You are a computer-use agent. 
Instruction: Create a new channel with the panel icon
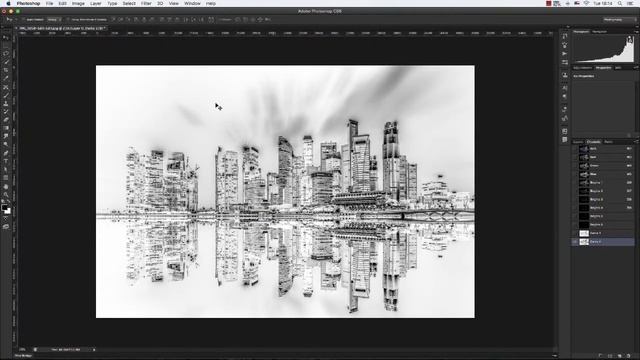619,356
